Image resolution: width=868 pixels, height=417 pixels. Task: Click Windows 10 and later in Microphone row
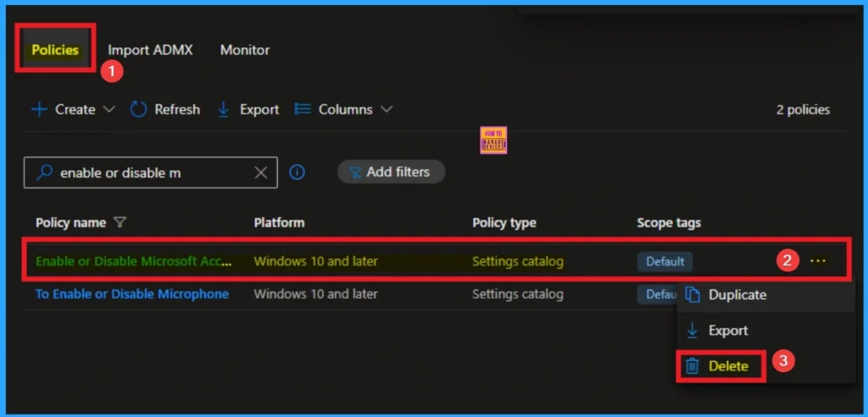pyautogui.click(x=315, y=294)
